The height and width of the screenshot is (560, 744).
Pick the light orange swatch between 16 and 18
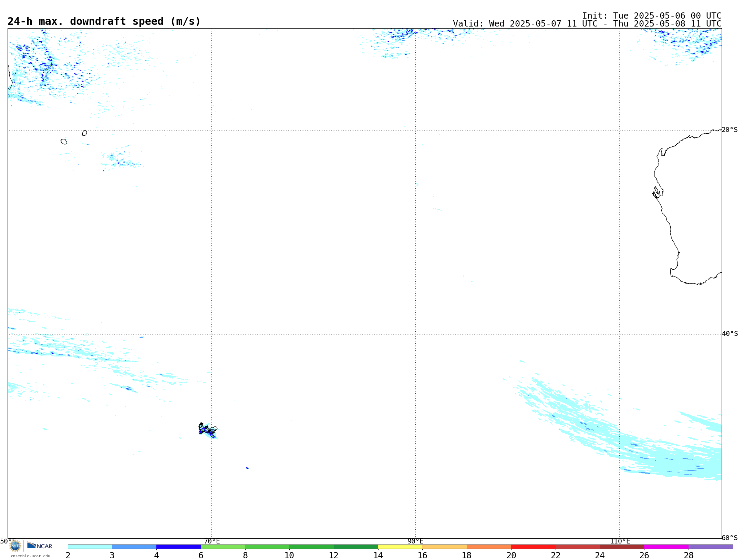click(x=445, y=547)
